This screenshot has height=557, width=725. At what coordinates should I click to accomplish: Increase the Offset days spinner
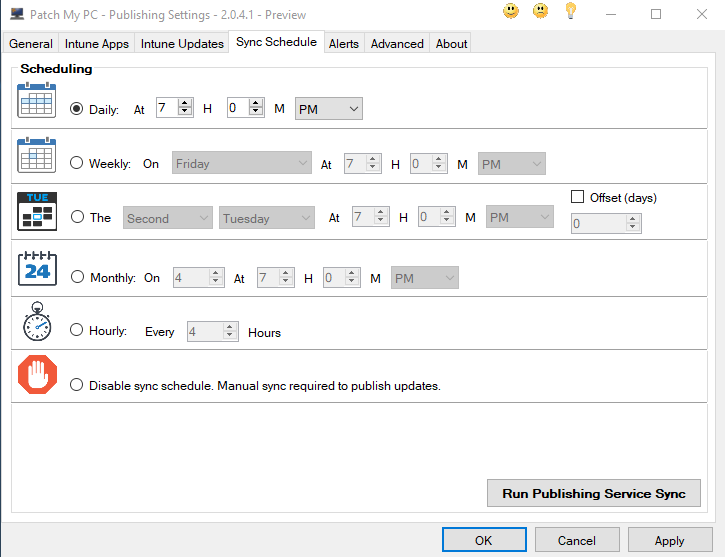pyautogui.click(x=633, y=219)
